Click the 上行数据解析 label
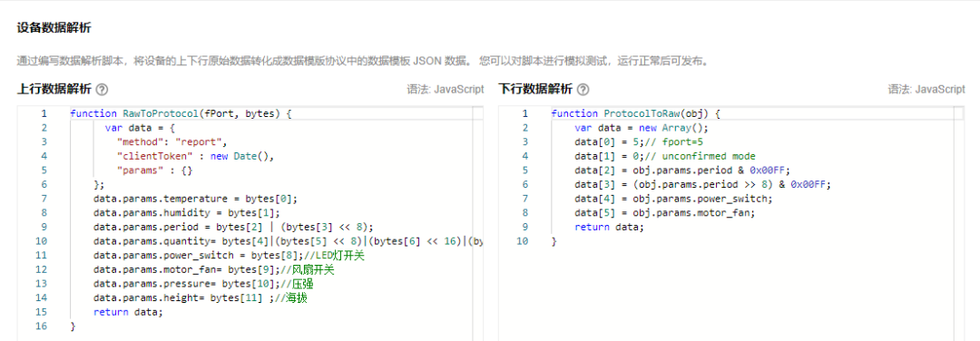 [54, 89]
